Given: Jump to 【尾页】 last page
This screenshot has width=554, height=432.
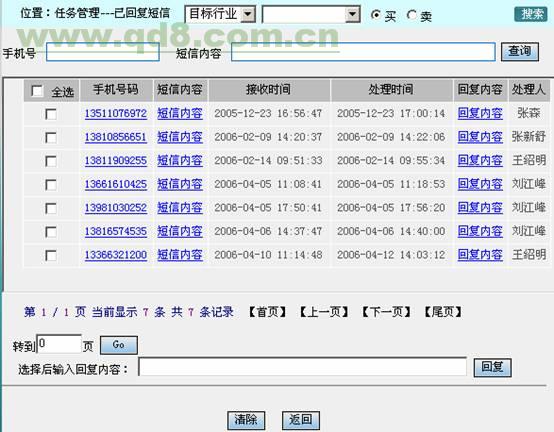Looking at the screenshot, I should (443, 312).
